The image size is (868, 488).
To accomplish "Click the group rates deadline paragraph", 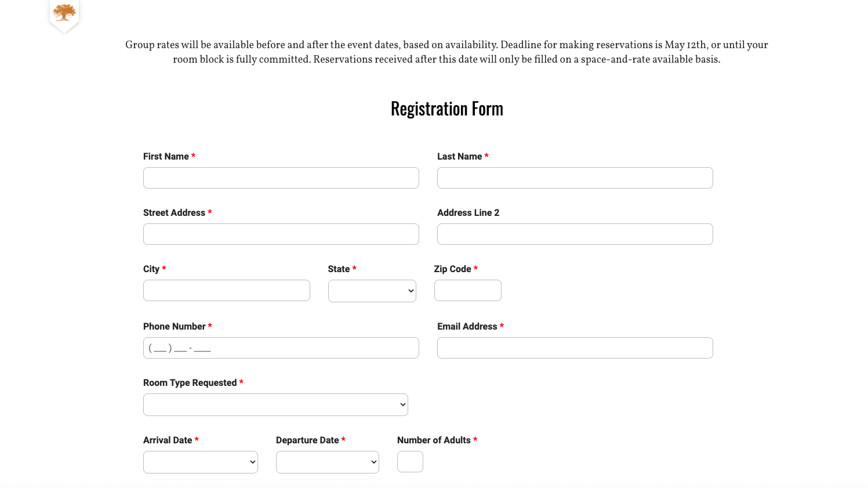I will [446, 52].
